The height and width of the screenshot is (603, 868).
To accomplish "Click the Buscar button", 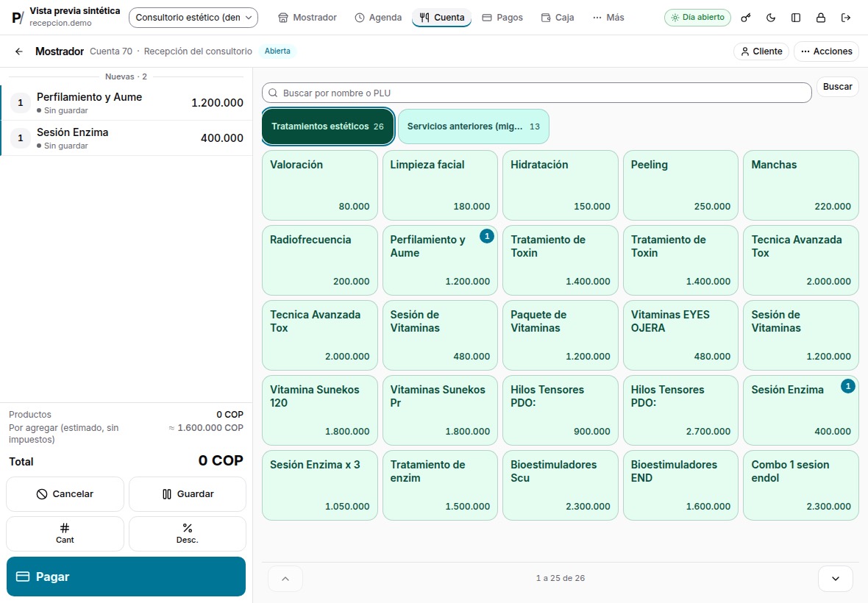I will (838, 87).
